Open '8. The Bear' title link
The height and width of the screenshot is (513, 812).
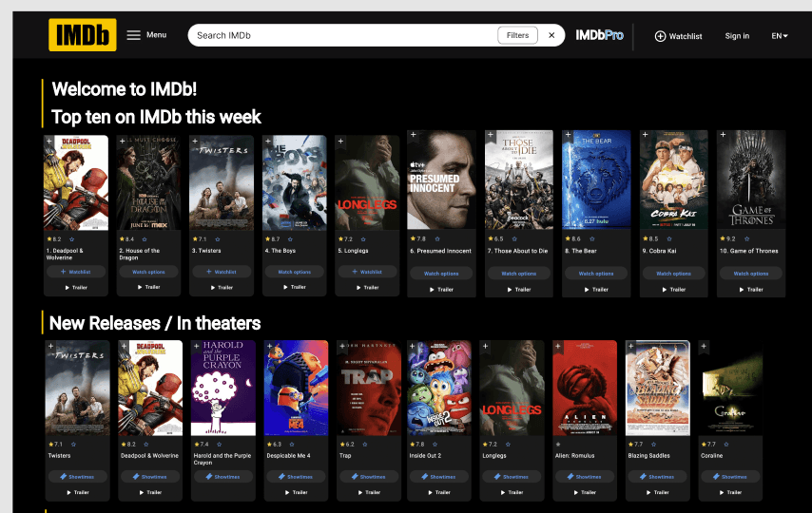point(581,251)
